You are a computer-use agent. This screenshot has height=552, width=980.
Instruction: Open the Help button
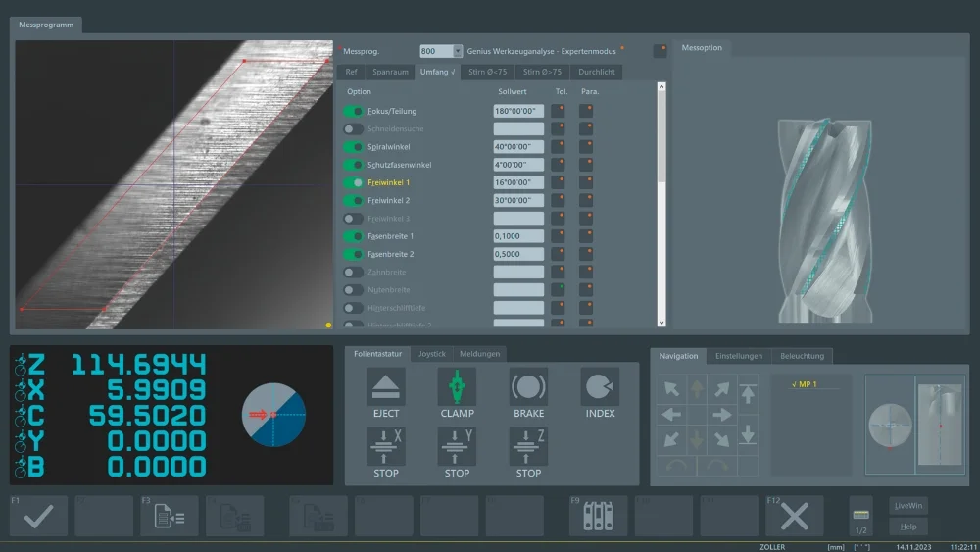(x=908, y=527)
